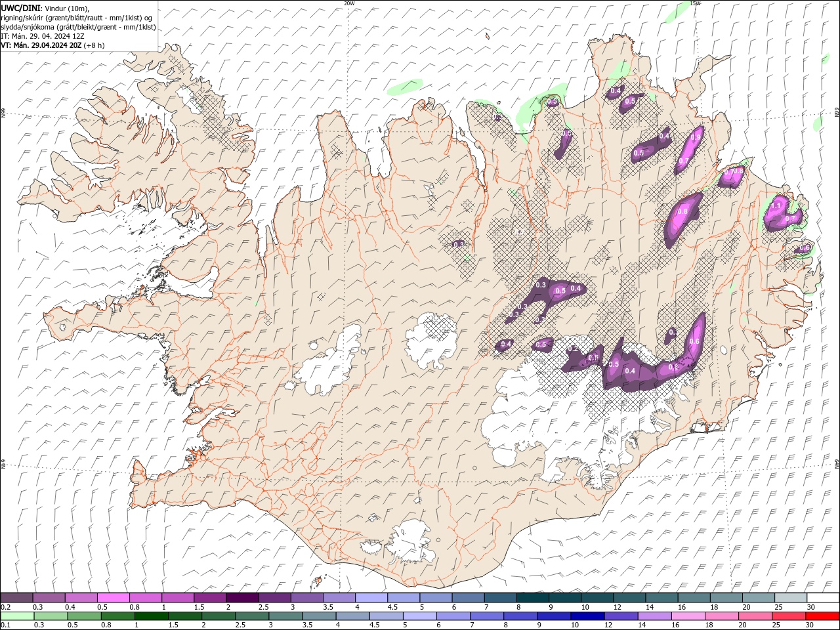Click the '0.2' label on the upper scale
Viewport: 840px width, 630px height.
[5, 607]
